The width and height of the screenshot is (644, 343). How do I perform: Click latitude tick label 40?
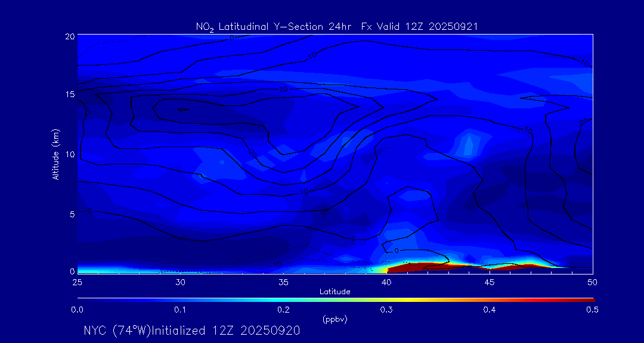(x=386, y=282)
